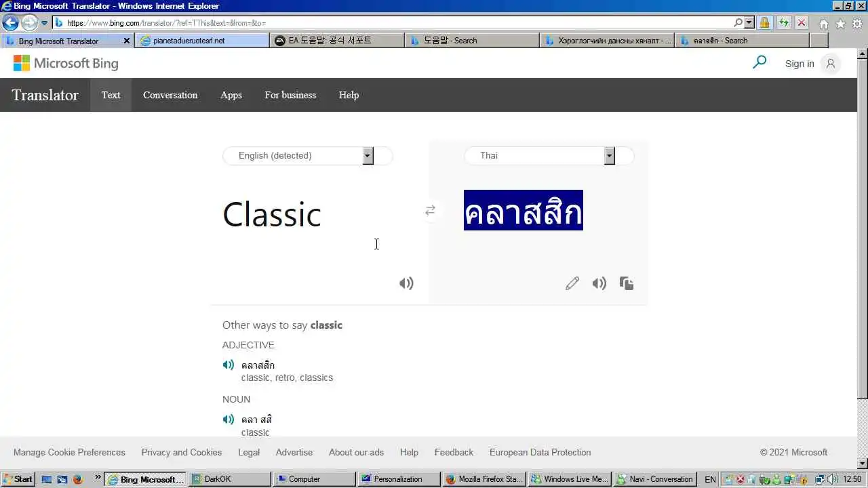Viewport: 868px width, 488px height.
Task: Open the footer Help link
Action: [409, 452]
